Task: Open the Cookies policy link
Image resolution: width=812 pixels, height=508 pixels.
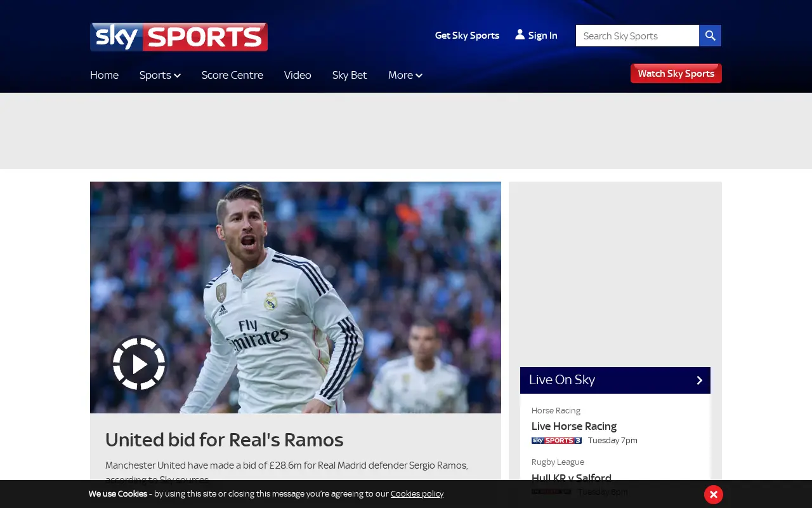Action: click(x=417, y=494)
